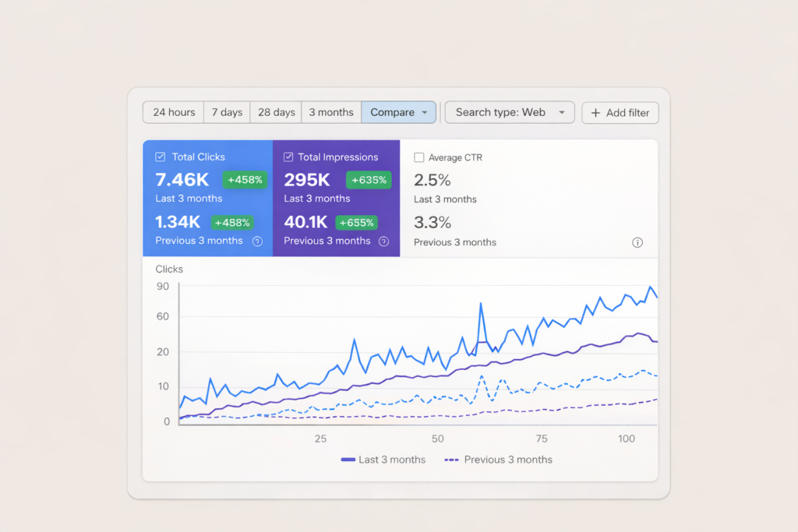Uncheck the Total Impressions checkbox

click(x=288, y=157)
